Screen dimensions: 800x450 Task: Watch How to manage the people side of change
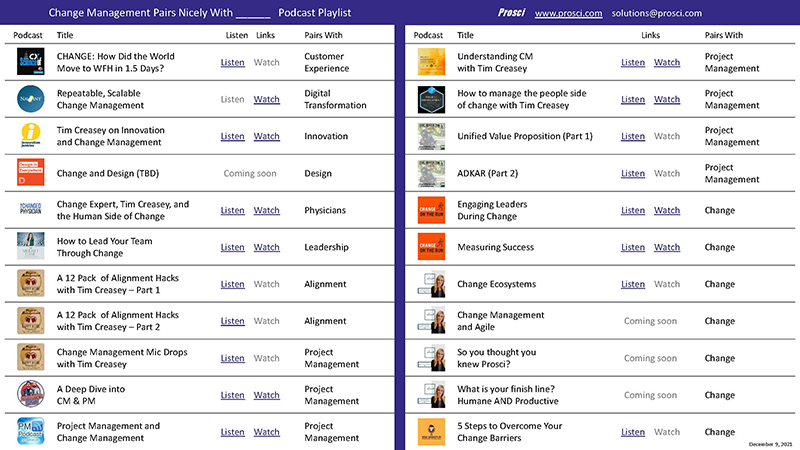[667, 100]
